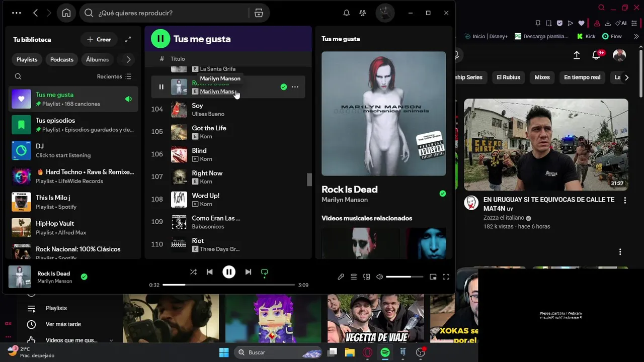
Task: Open Tus me gusta playlist in library
Action: [x=73, y=99]
